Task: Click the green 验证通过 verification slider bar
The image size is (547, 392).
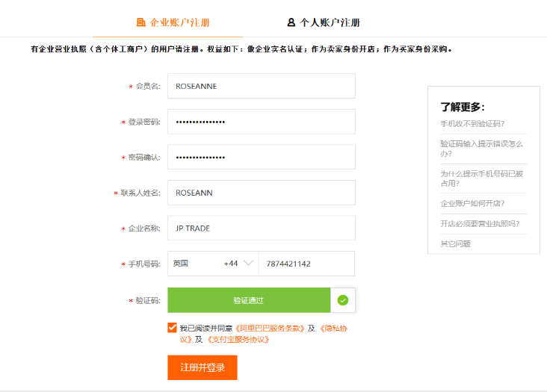Action: pos(249,300)
